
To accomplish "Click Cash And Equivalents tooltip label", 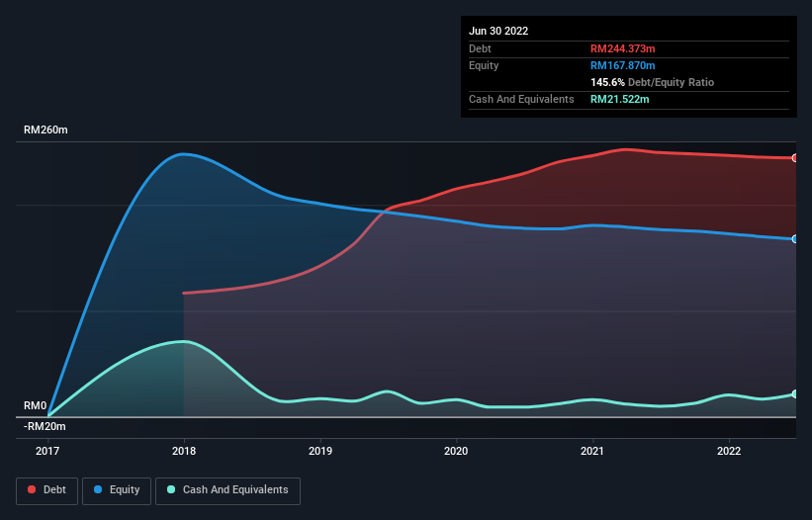I will [x=521, y=99].
